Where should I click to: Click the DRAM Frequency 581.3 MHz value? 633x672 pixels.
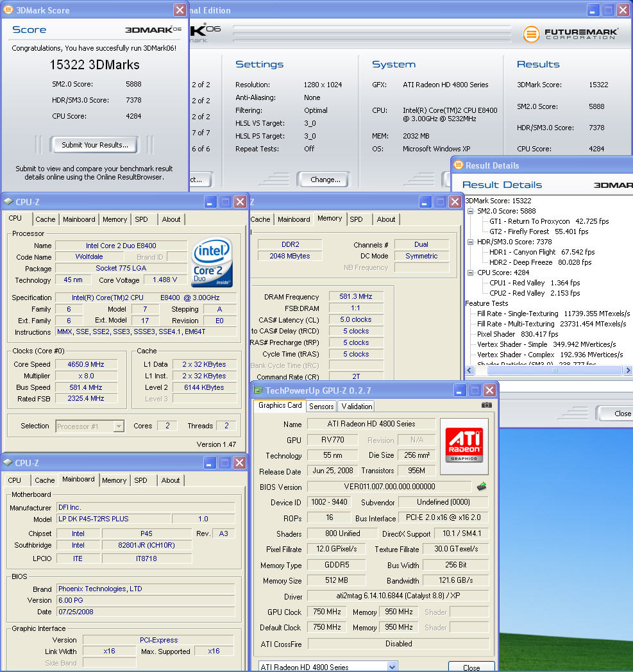[x=356, y=297]
